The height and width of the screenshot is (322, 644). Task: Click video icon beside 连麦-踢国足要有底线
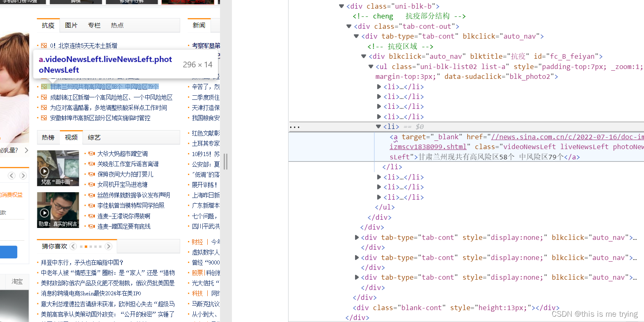click(x=92, y=226)
